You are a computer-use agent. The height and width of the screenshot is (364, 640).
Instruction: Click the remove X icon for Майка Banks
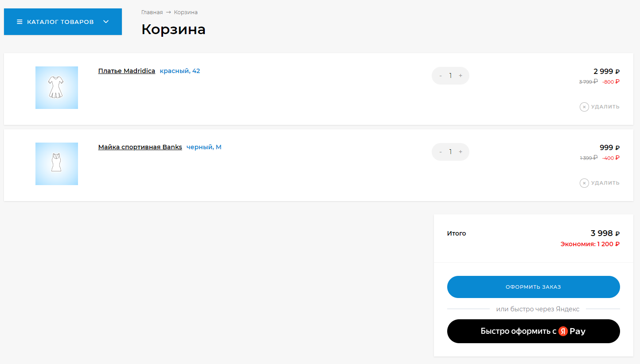(x=584, y=183)
